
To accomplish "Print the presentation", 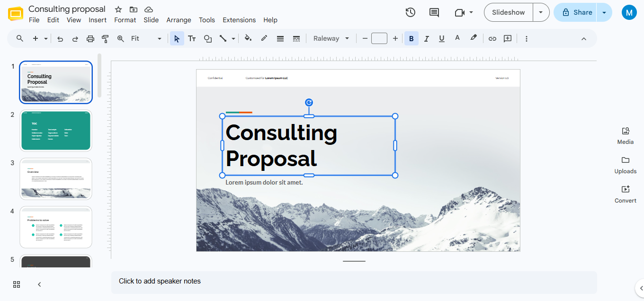I will pos(90,39).
